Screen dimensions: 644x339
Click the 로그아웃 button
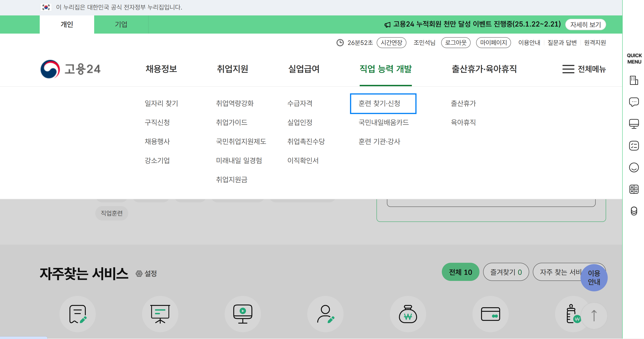pyautogui.click(x=455, y=43)
